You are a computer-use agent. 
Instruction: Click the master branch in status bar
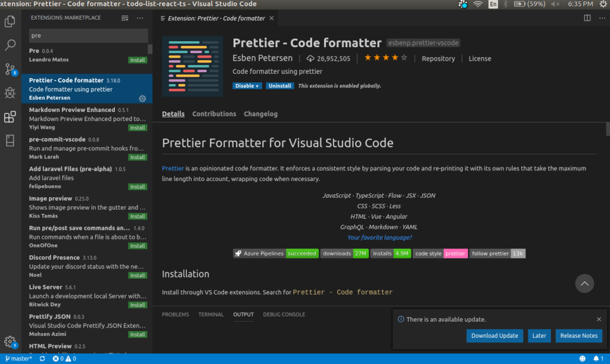click(x=18, y=359)
